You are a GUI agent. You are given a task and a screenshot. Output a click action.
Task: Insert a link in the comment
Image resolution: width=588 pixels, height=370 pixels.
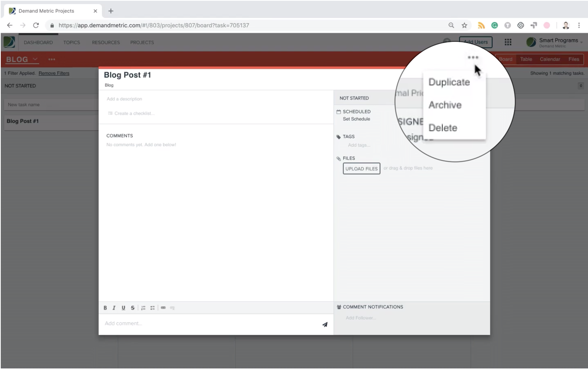coord(163,308)
